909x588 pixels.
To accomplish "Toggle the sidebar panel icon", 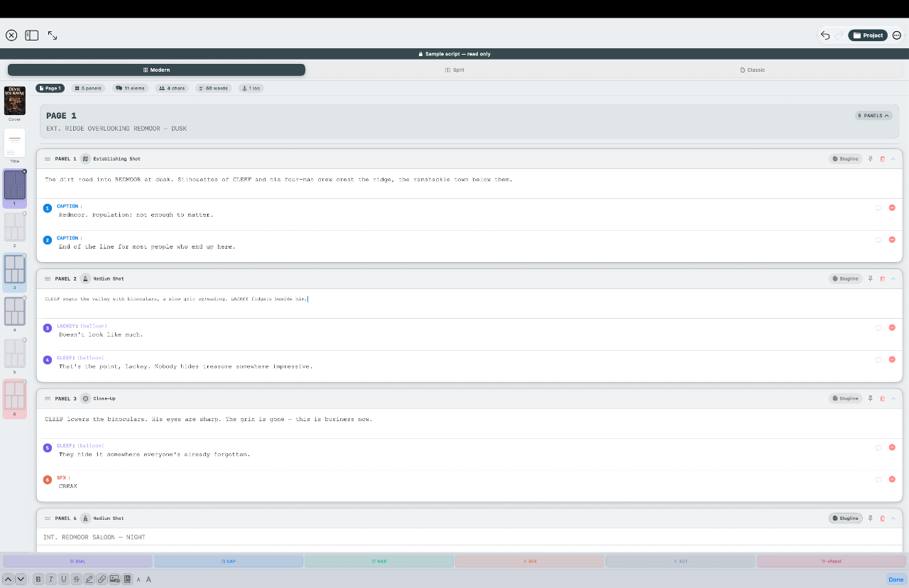I will [32, 35].
